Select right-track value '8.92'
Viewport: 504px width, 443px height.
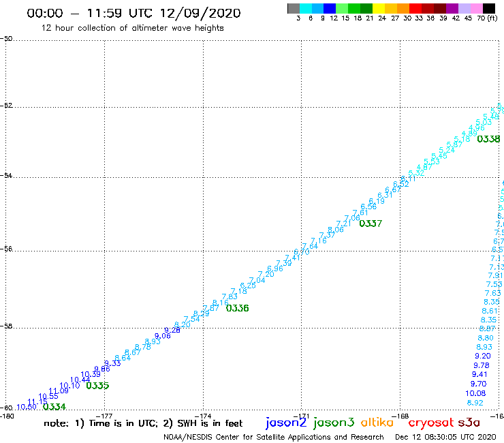tap(475, 403)
